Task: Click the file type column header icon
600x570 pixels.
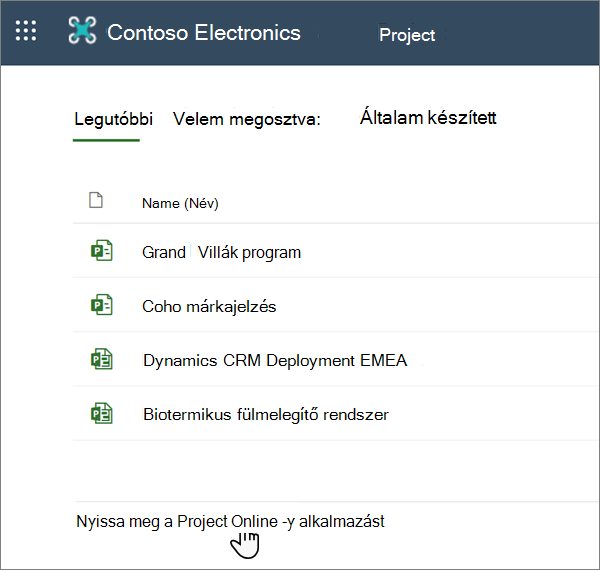Action: point(96,200)
